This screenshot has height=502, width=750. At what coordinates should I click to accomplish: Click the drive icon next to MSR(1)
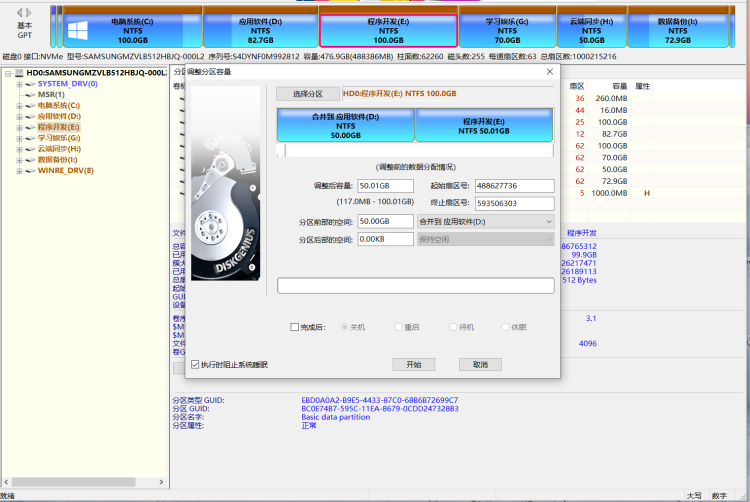click(x=31, y=95)
